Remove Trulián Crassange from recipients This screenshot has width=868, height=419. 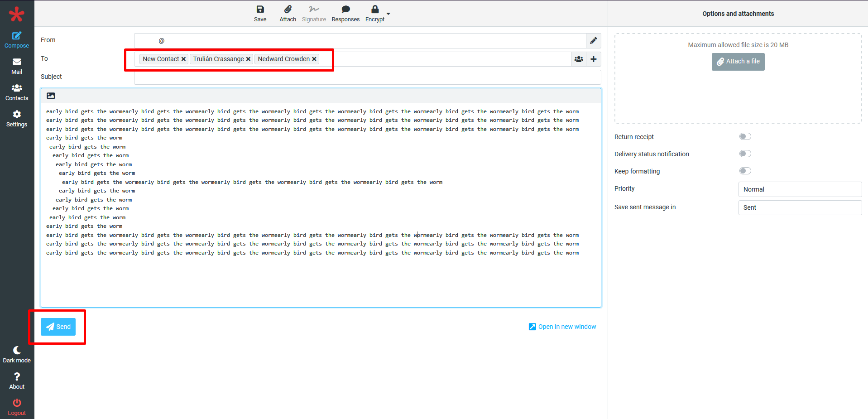coord(248,59)
